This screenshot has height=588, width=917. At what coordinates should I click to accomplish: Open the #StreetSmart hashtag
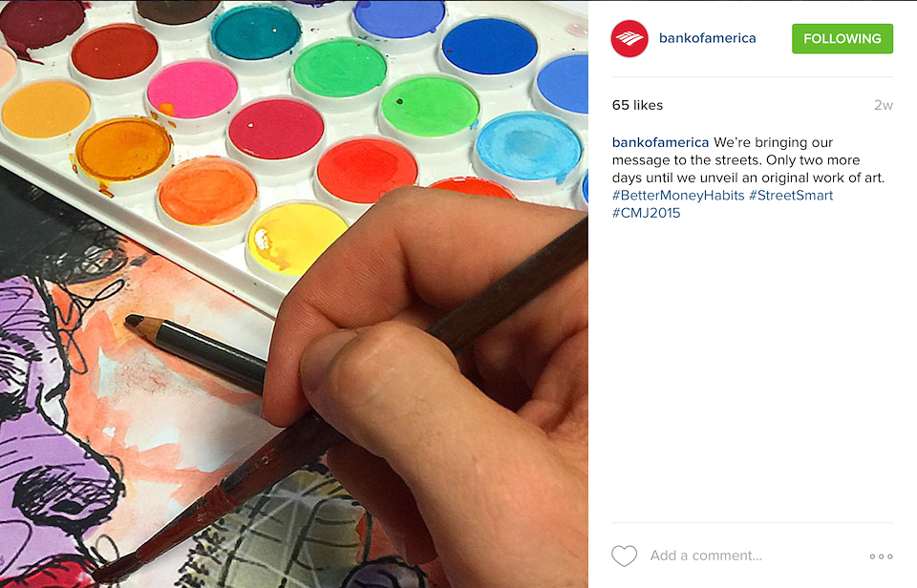coord(791,196)
